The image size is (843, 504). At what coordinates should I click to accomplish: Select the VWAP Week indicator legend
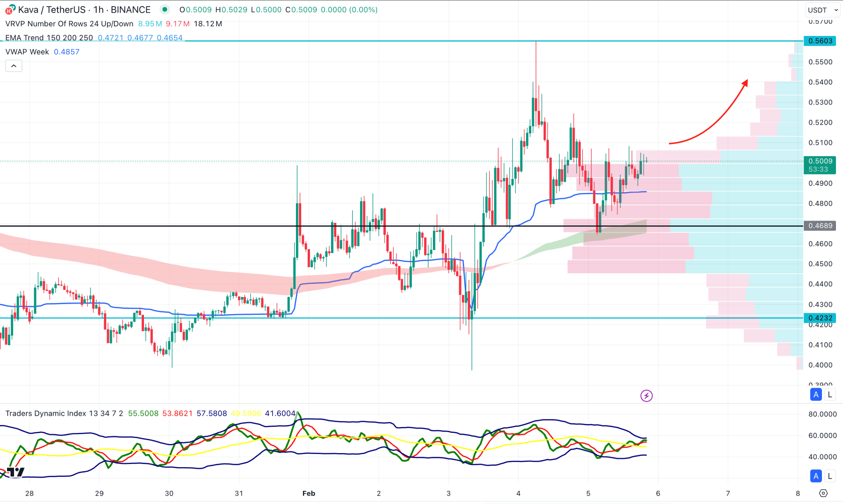pos(27,52)
